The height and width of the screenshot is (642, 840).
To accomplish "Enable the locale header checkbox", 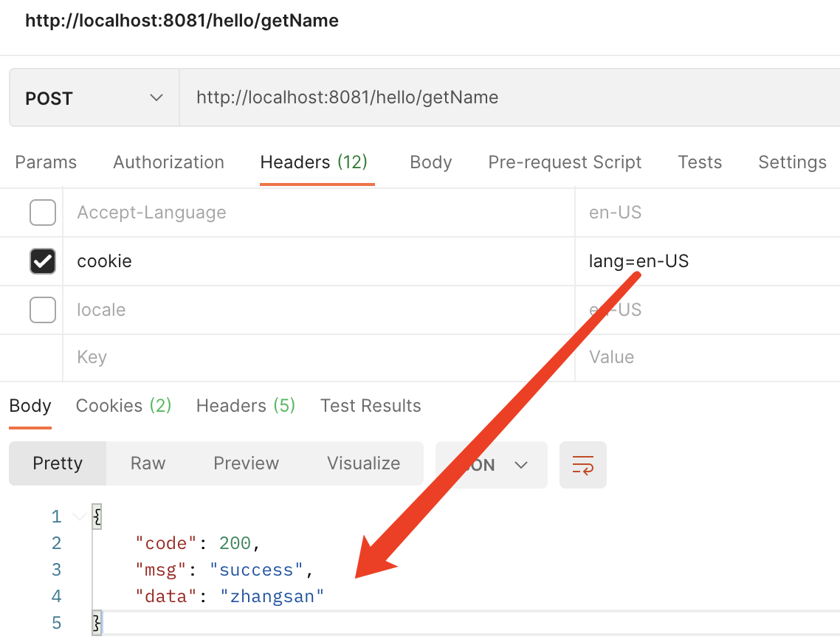I will click(x=42, y=309).
